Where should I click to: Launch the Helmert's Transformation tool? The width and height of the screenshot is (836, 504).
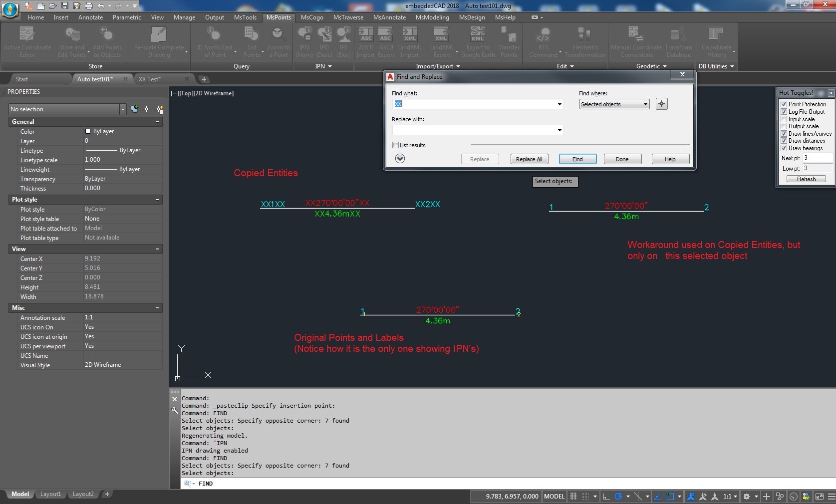[x=584, y=34]
